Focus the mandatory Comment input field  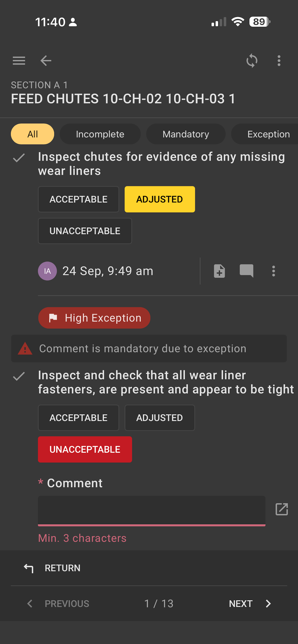click(151, 511)
